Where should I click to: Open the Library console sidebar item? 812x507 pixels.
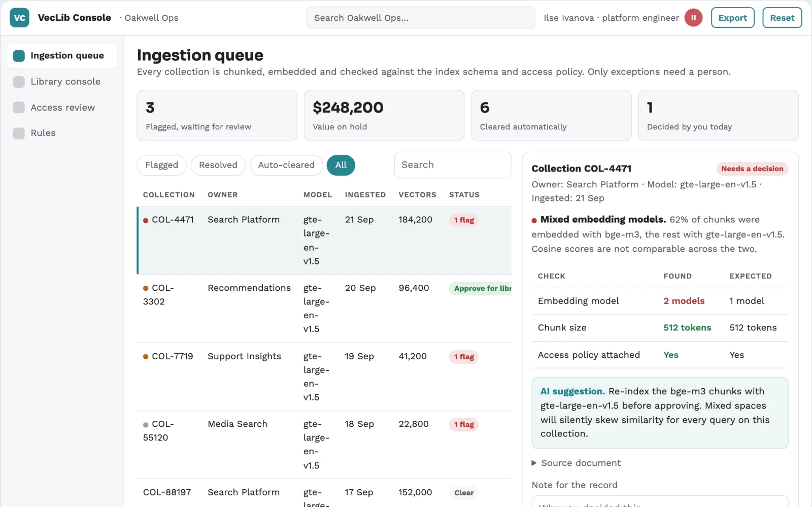pos(62,82)
